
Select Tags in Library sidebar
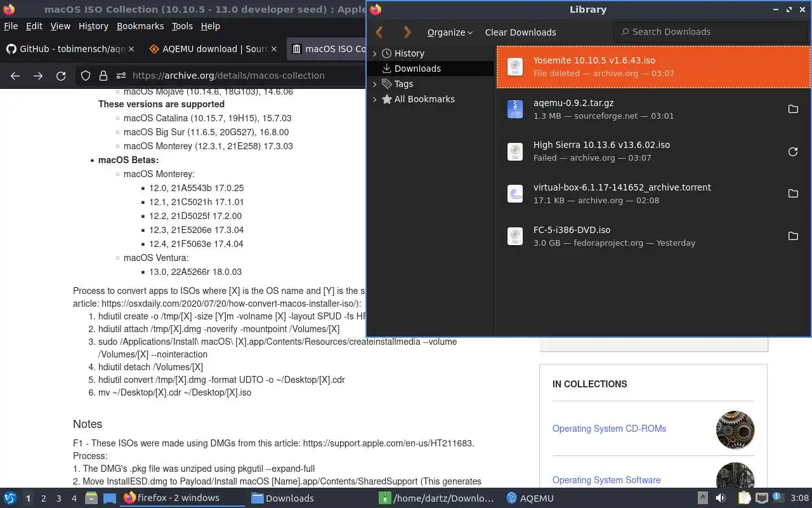(x=403, y=84)
